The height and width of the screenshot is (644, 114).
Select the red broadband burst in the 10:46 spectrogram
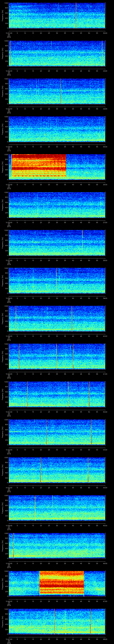(62, 582)
